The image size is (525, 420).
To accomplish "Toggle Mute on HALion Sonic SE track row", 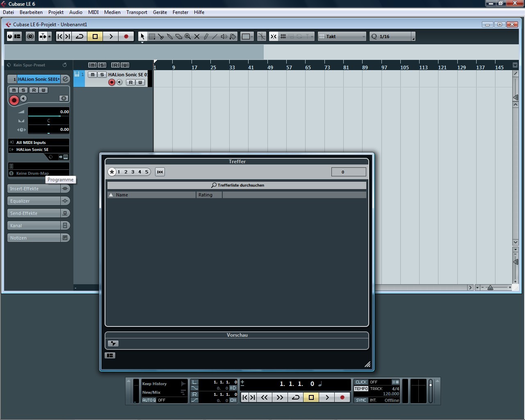I will point(93,75).
